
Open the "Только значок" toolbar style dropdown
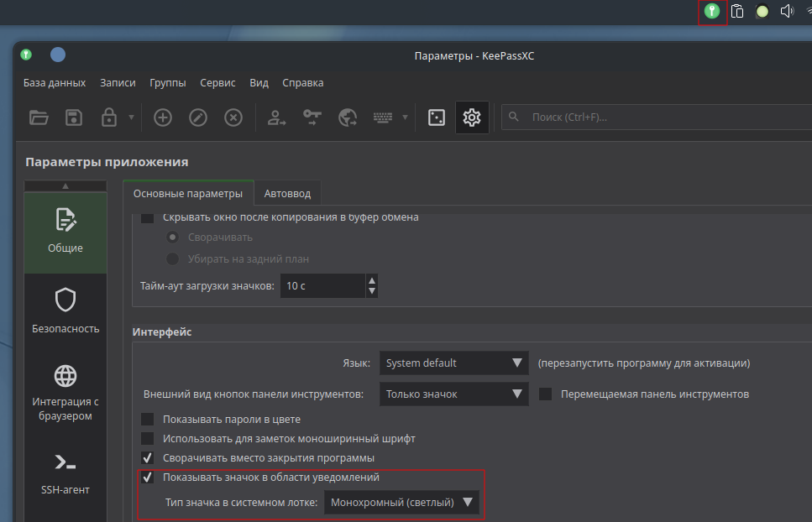pyautogui.click(x=454, y=394)
